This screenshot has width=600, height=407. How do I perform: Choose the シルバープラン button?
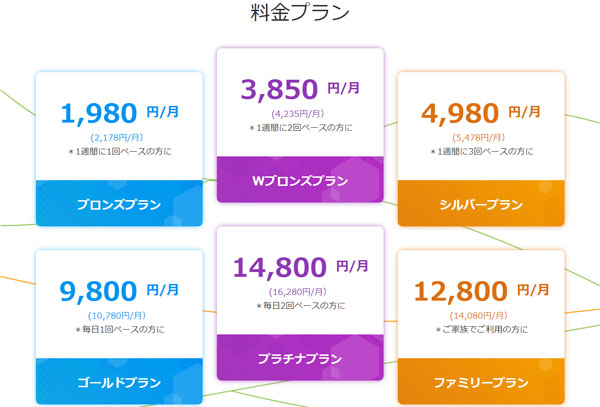481,204
